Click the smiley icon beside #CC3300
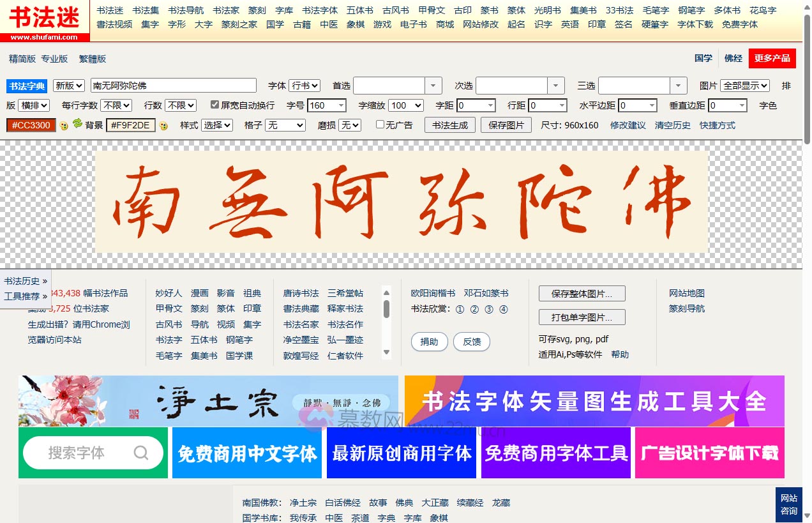 pyautogui.click(x=64, y=125)
